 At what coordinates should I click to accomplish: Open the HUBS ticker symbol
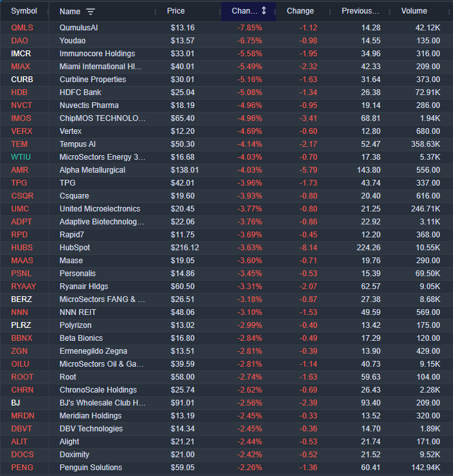point(21,248)
